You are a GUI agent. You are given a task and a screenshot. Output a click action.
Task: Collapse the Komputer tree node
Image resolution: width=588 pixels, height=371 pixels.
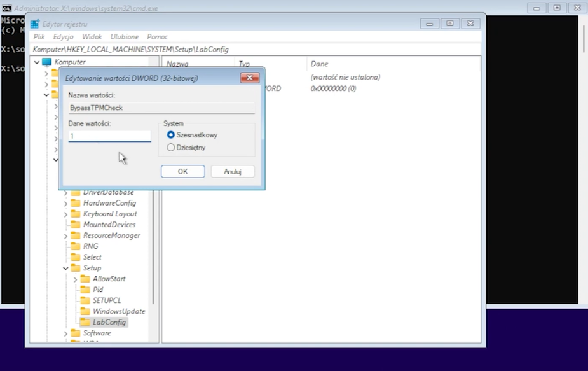pyautogui.click(x=37, y=62)
